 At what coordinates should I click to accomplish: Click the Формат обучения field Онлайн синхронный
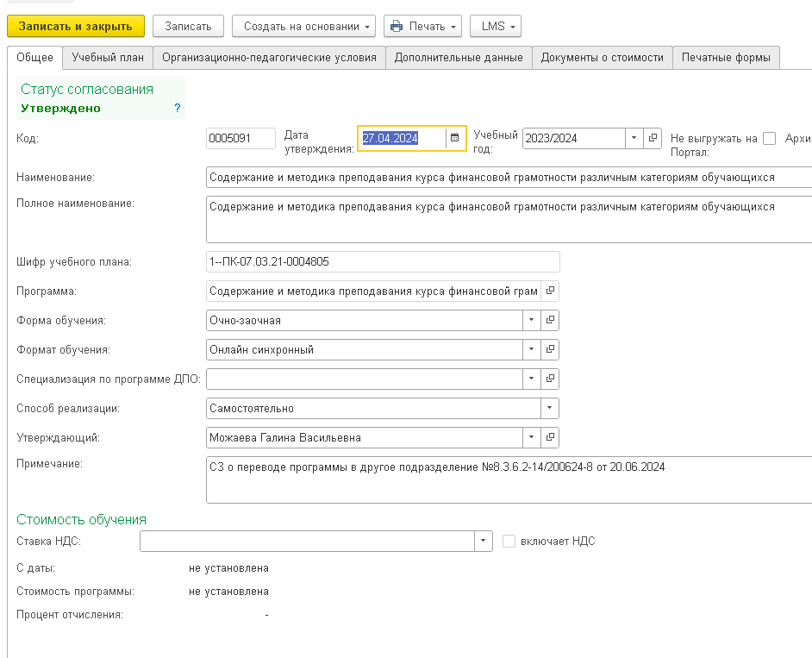[365, 350]
